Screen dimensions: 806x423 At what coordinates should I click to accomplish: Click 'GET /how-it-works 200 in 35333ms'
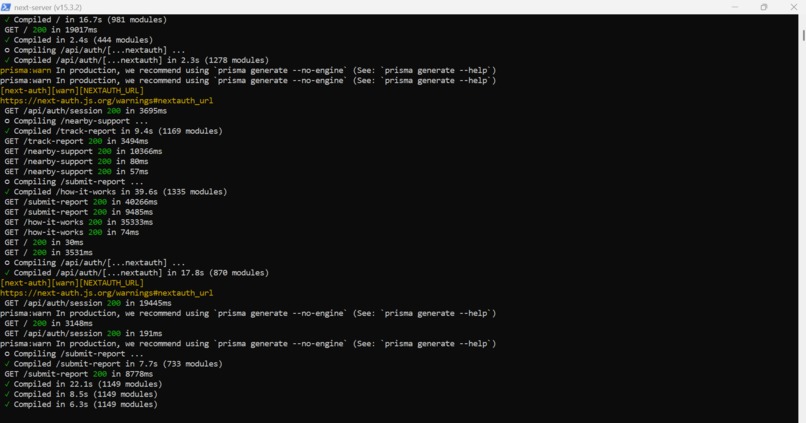(79, 222)
